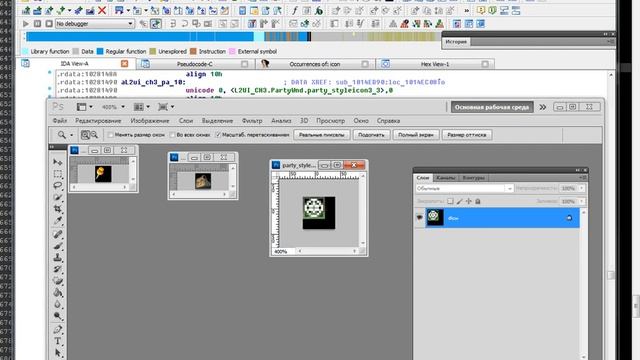
Task: Open the 400% zoom level dropdown
Action: point(123,107)
